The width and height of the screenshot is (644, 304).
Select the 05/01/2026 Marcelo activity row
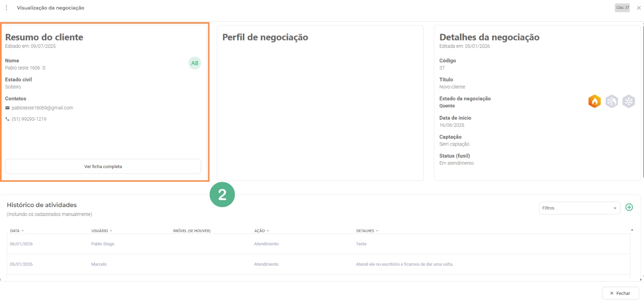(x=318, y=265)
